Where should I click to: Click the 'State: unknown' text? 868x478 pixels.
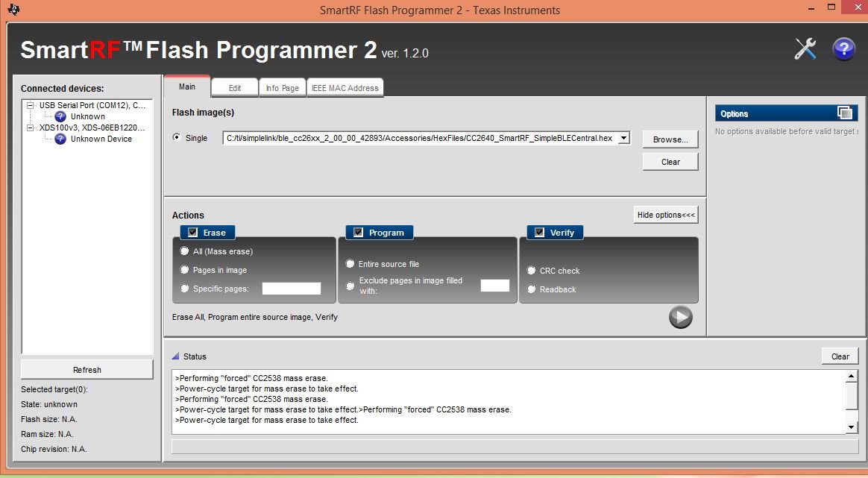(49, 404)
